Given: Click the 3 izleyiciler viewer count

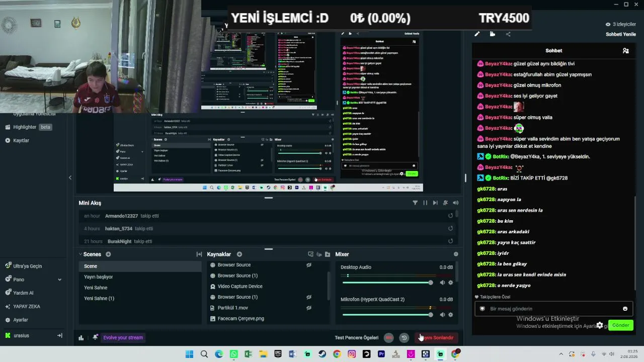Looking at the screenshot, I should pyautogui.click(x=621, y=24).
